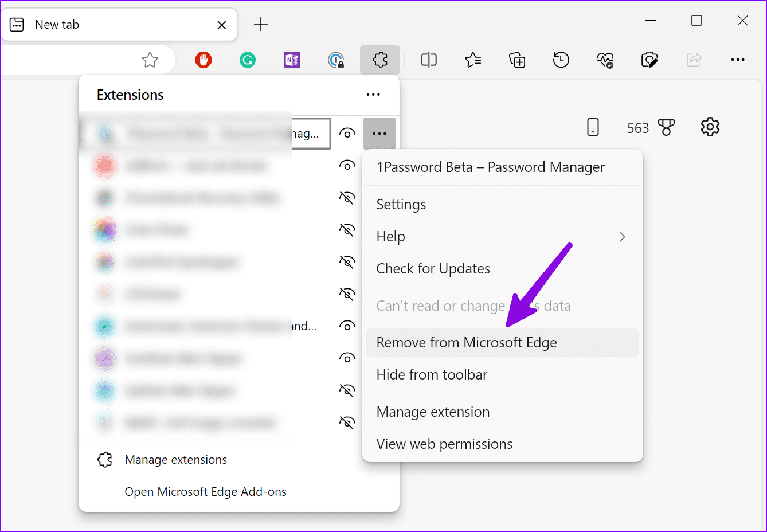This screenshot has height=532, width=767.
Task: Open the OneNote Web Clipper extension icon
Action: [x=292, y=60]
